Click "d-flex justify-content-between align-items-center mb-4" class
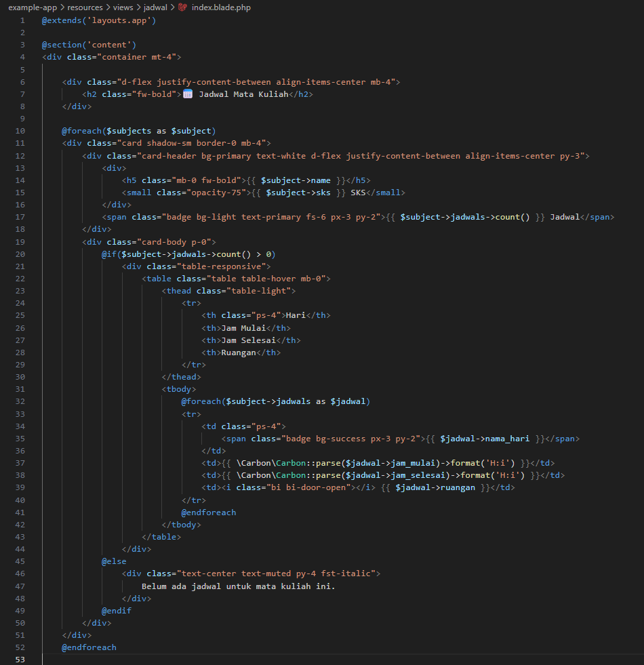This screenshot has width=644, height=665. point(256,82)
